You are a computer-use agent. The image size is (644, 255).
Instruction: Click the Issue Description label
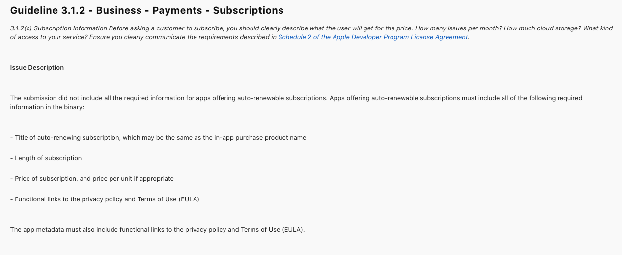[37, 68]
